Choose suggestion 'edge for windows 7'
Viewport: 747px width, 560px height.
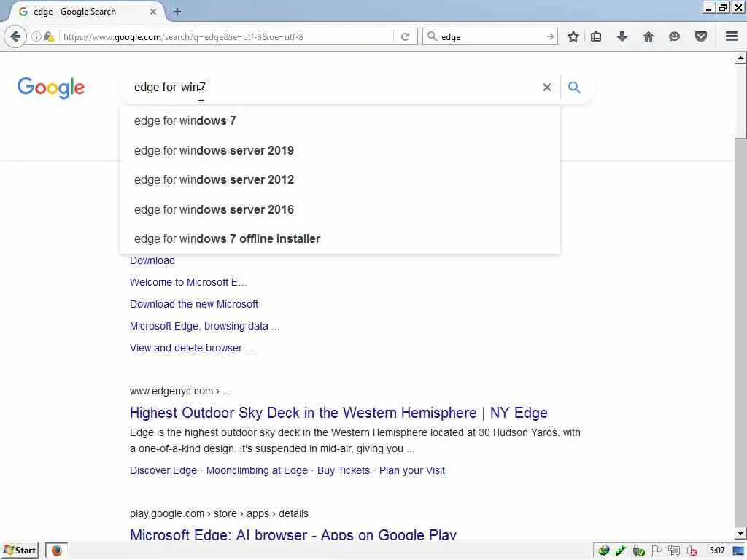[340, 121]
